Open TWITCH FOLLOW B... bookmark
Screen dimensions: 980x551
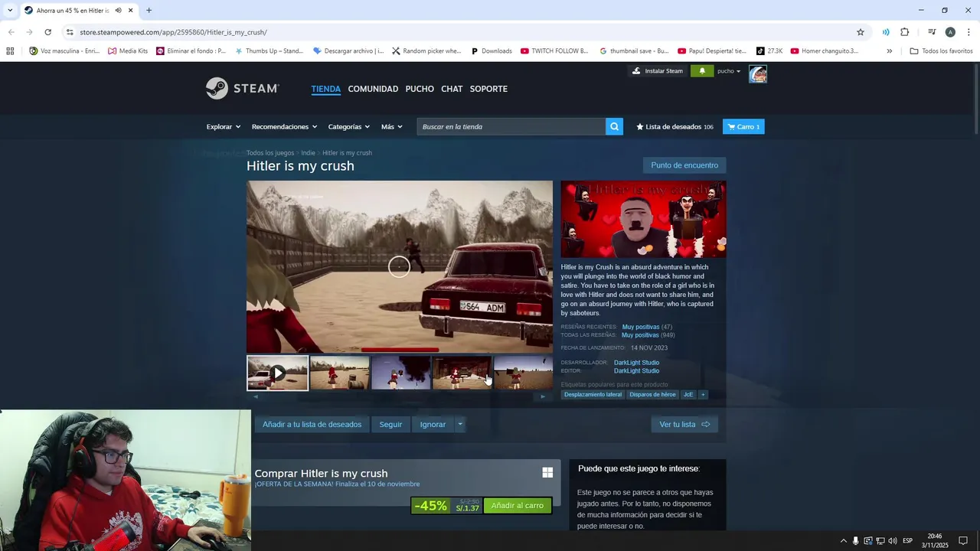pos(554,51)
